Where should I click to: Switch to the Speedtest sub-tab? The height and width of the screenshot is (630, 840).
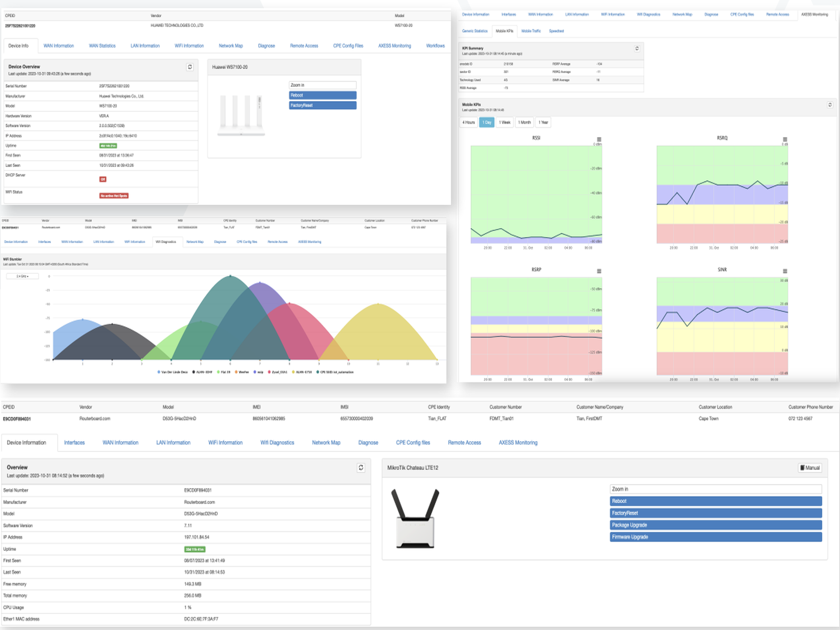(x=556, y=31)
